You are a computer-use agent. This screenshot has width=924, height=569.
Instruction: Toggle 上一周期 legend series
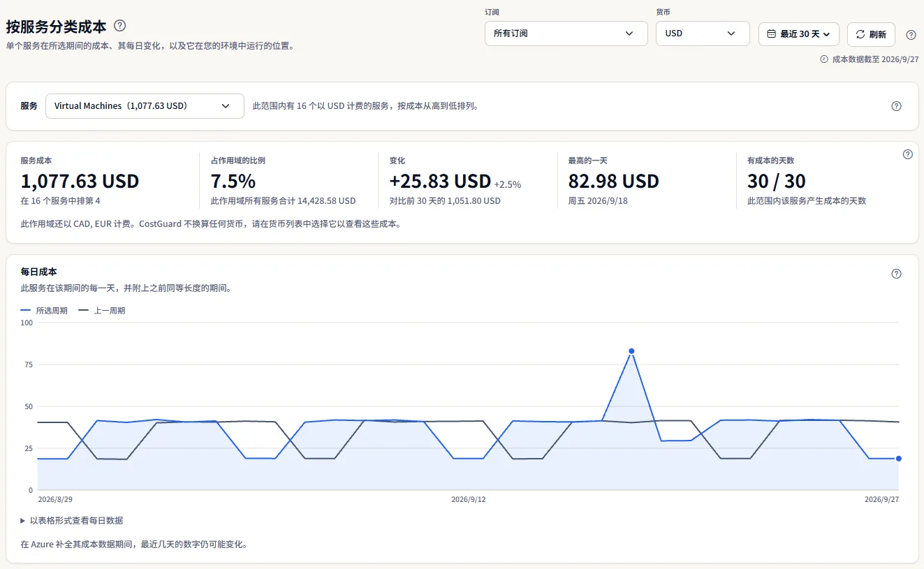tap(102, 311)
